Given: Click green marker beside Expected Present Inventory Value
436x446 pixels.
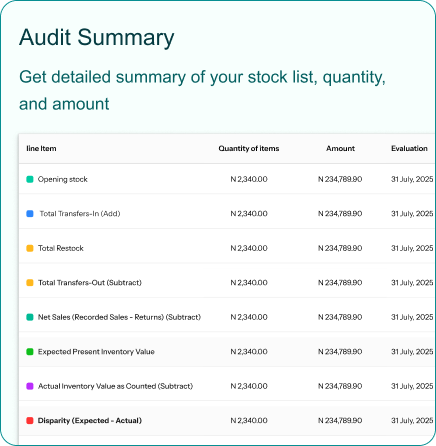Looking at the screenshot, I should coord(30,352).
